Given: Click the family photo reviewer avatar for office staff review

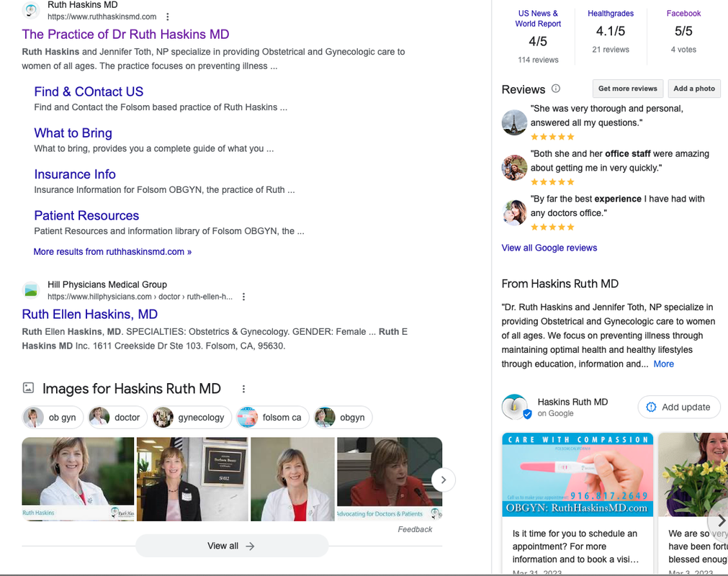Looking at the screenshot, I should (x=514, y=168).
